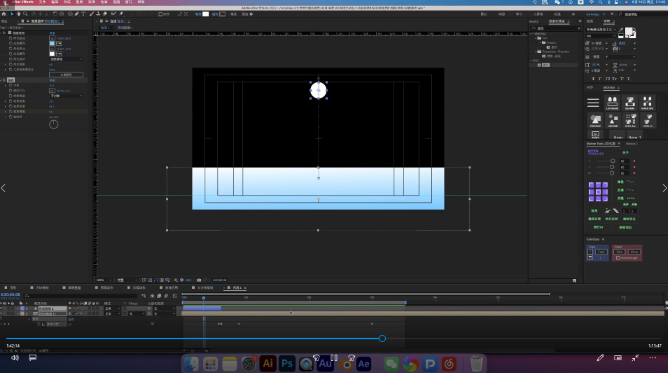Click the video player annotate pencil icon
Viewport: 668px width, 373px height.
(x=600, y=358)
